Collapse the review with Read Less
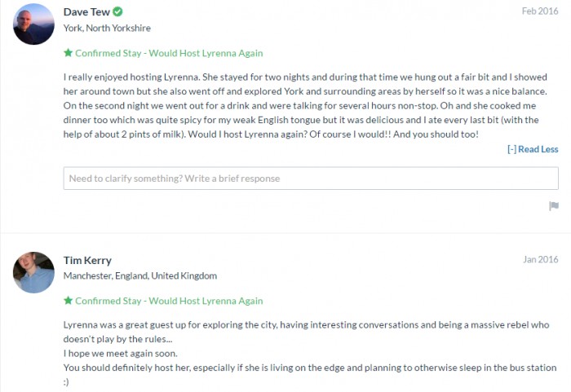The width and height of the screenshot is (571, 392). click(533, 149)
